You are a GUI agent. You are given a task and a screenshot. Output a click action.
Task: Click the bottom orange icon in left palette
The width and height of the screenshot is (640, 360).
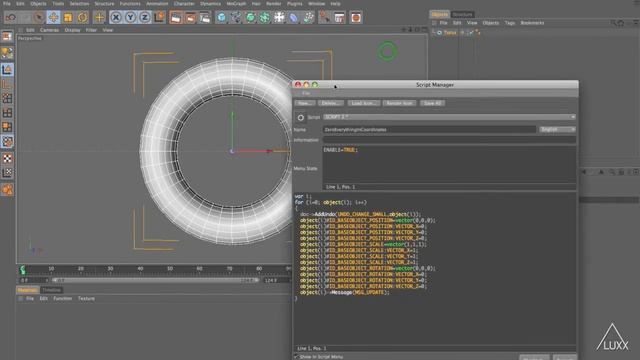tap(7, 190)
